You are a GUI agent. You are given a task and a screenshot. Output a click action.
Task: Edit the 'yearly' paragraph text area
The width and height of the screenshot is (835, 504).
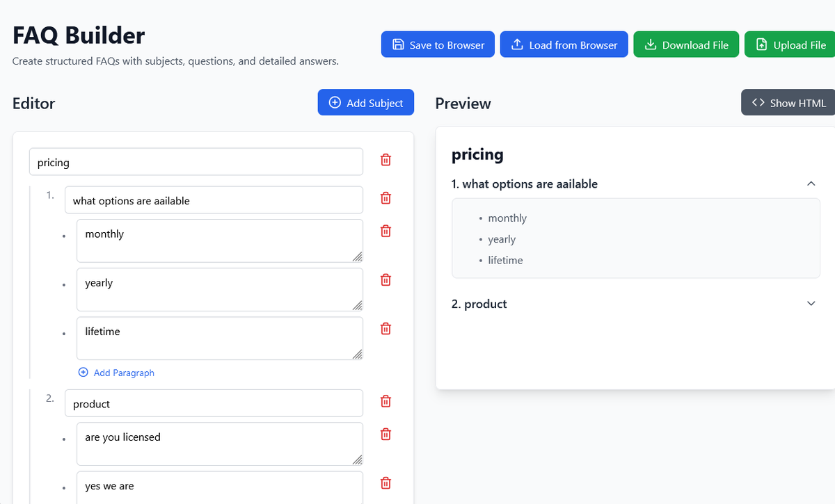(x=220, y=289)
